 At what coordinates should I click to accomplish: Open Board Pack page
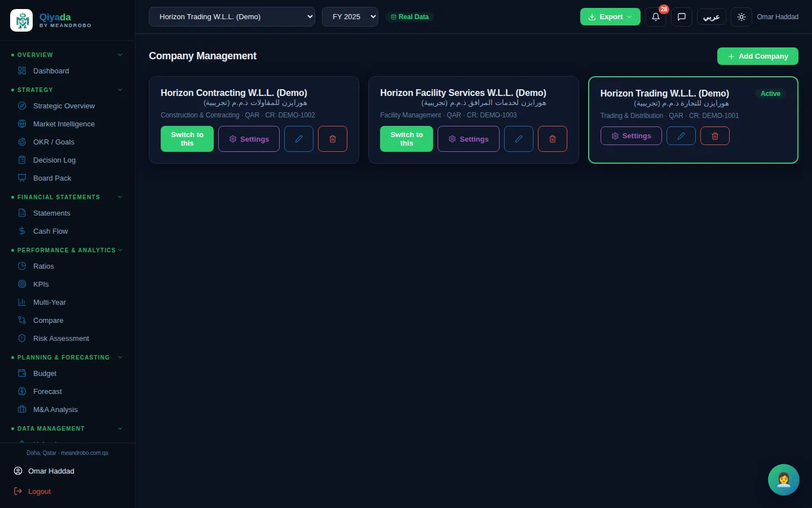(x=68, y=178)
